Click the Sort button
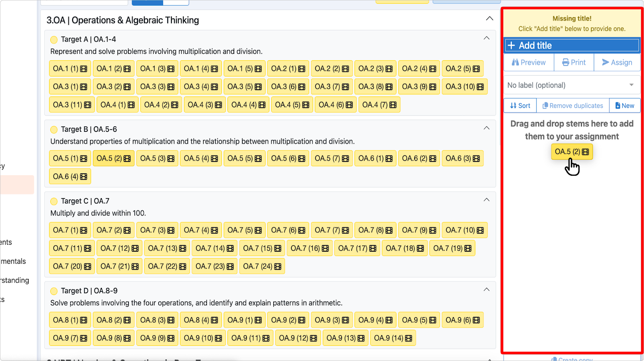Image resolution: width=644 pixels, height=361 pixels. [520, 106]
